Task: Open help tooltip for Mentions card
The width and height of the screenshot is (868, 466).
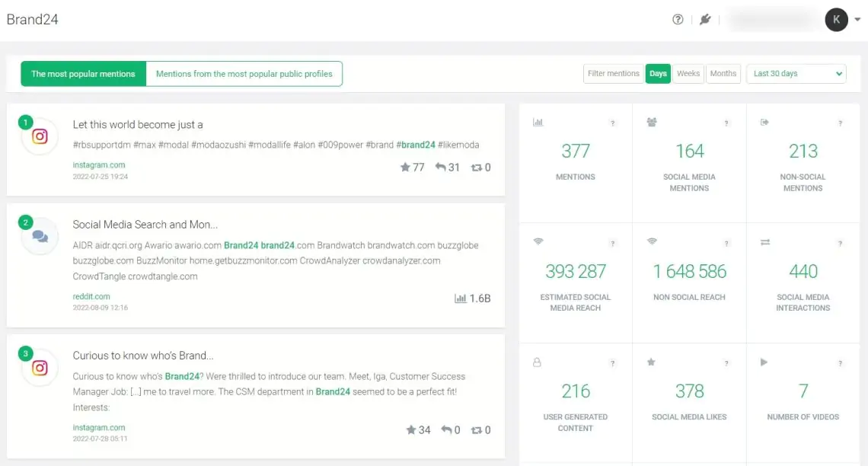Action: click(x=612, y=123)
